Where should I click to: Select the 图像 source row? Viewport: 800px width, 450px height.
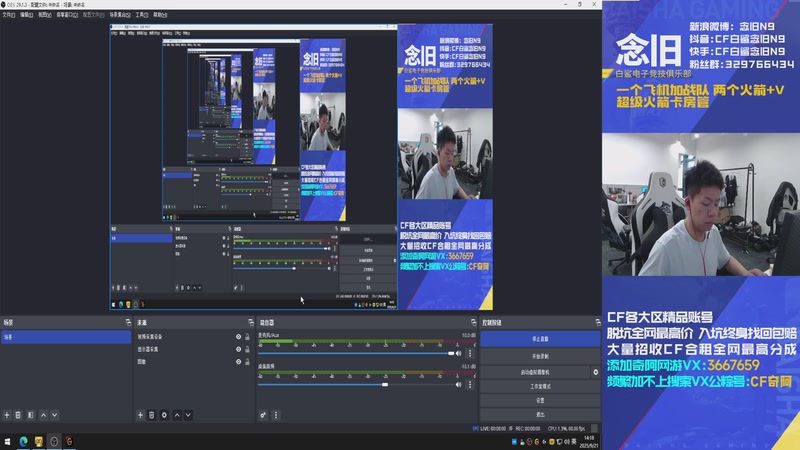click(x=193, y=362)
